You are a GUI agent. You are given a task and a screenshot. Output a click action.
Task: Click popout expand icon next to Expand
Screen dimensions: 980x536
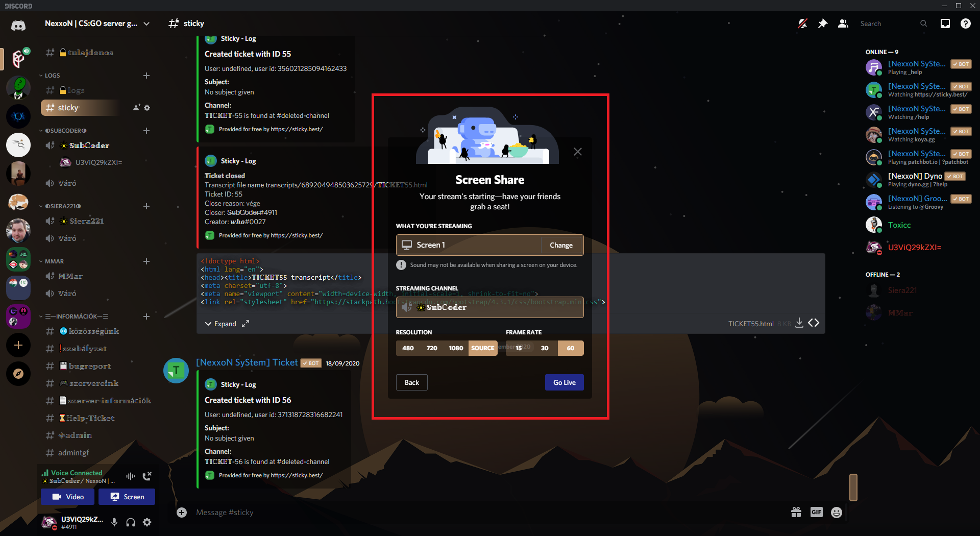[x=246, y=324]
